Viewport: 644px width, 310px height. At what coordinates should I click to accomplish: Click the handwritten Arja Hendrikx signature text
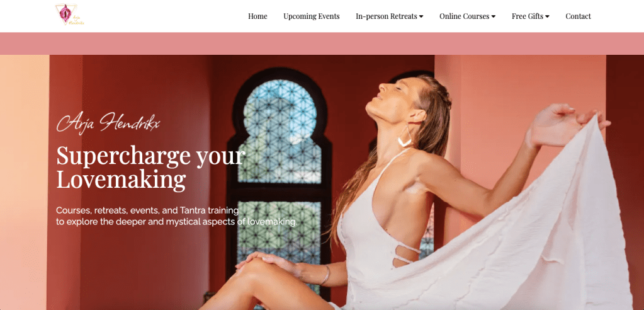pos(108,122)
